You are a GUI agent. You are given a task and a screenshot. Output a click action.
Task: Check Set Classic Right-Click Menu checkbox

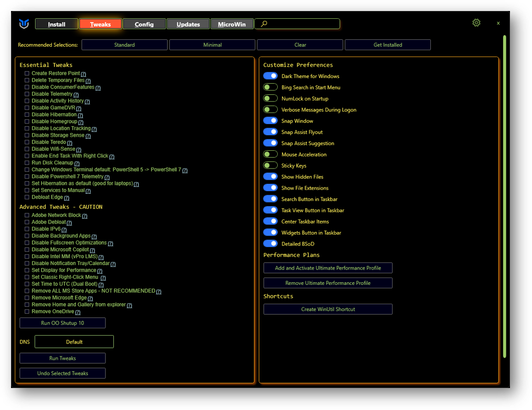coord(27,277)
